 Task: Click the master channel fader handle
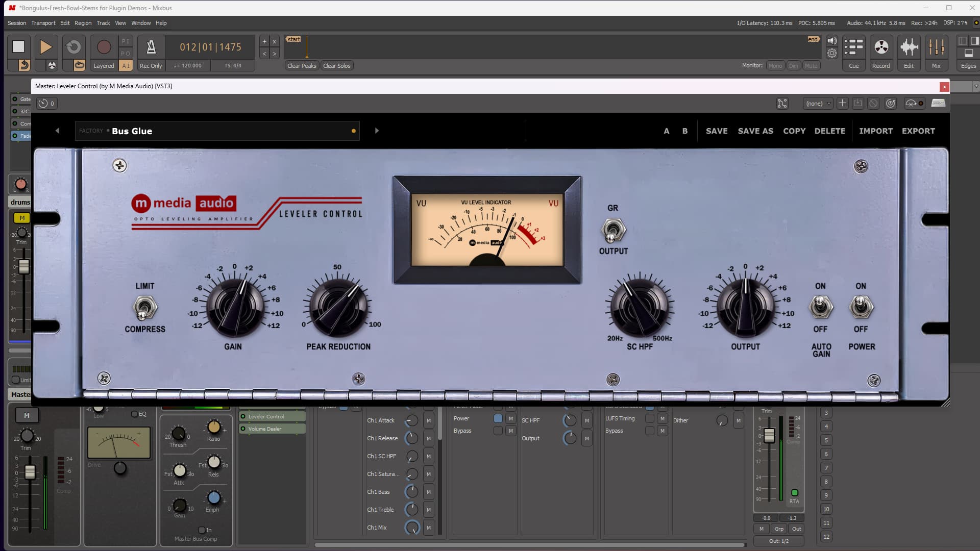pos(30,472)
